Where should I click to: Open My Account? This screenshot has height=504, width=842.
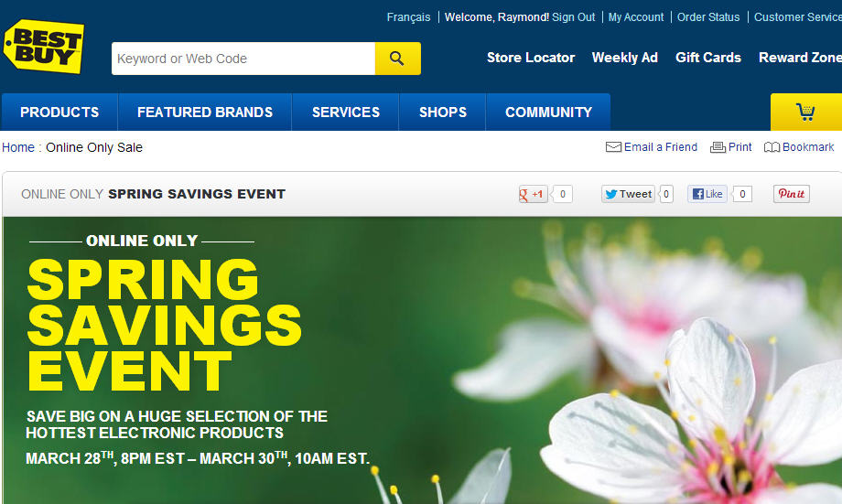pos(636,17)
